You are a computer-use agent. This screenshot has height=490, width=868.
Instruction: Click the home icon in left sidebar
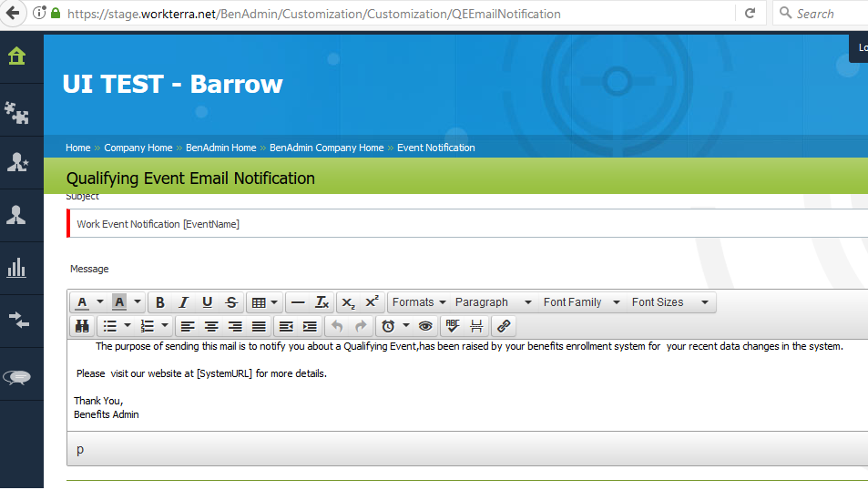[17, 56]
